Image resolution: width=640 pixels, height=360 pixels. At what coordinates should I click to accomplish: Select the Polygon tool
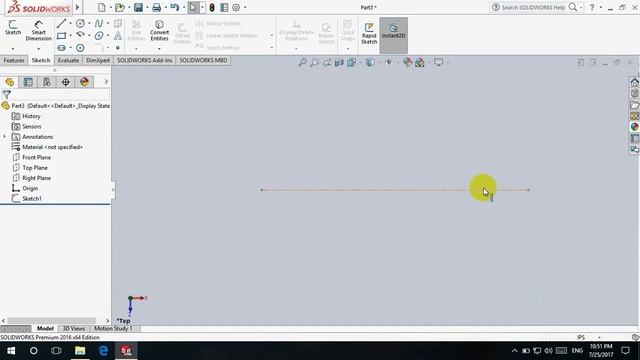pos(80,48)
